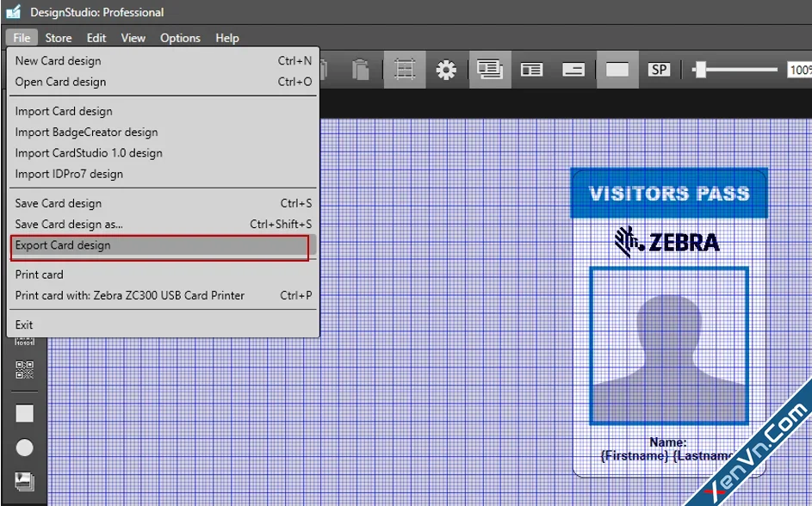
Task: Open the Options menu
Action: pyautogui.click(x=180, y=38)
